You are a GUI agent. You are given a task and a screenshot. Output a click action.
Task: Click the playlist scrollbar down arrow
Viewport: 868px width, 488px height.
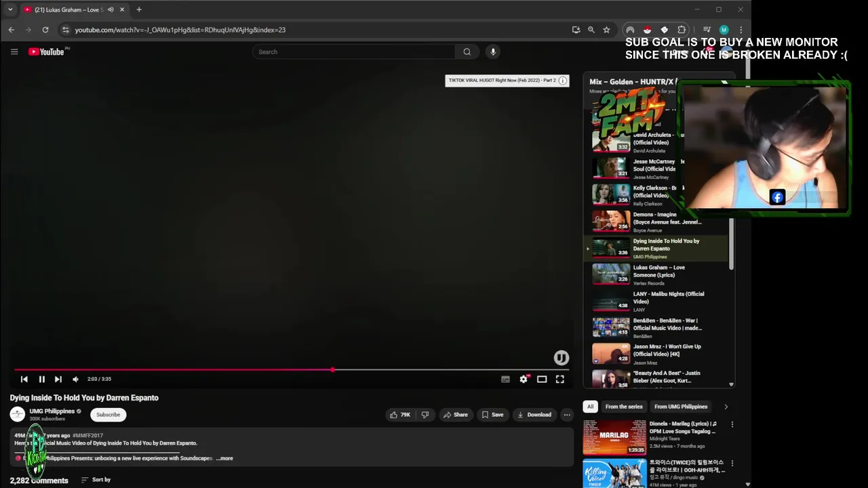[731, 384]
